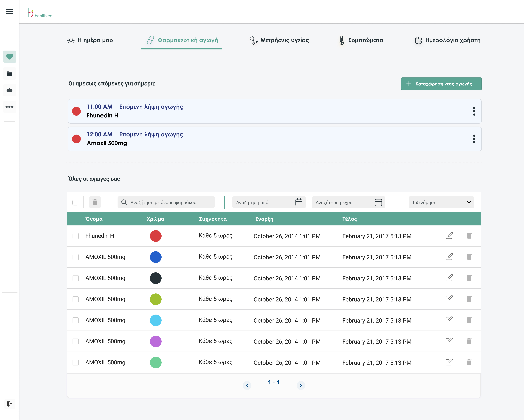Select the checkbox for the blue AMOXIL 500mg row
Viewport: 524px width, 420px height.
[x=76, y=257]
